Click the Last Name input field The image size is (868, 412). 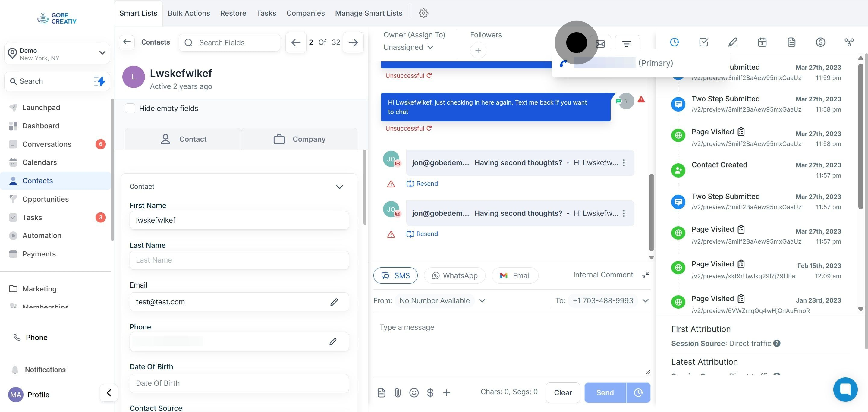(x=239, y=260)
